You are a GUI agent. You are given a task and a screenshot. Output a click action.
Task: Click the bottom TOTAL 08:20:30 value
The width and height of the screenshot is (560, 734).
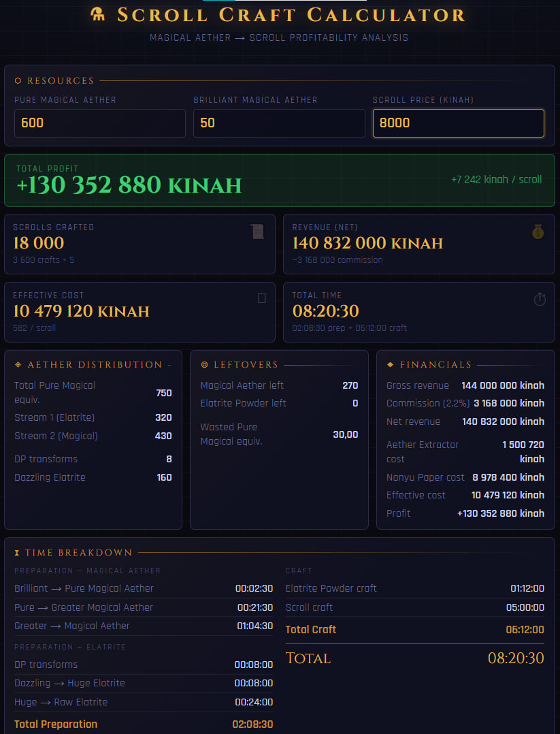[516, 658]
